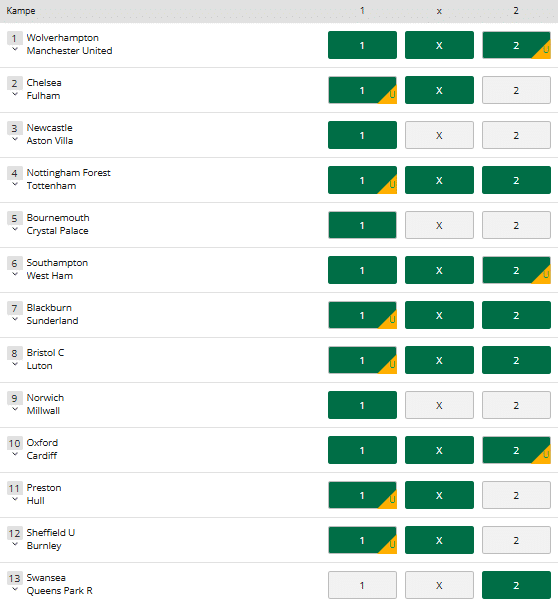Toggle away win for Wolverhampton vs Manchester United
The height and width of the screenshot is (605, 558).
(x=516, y=45)
